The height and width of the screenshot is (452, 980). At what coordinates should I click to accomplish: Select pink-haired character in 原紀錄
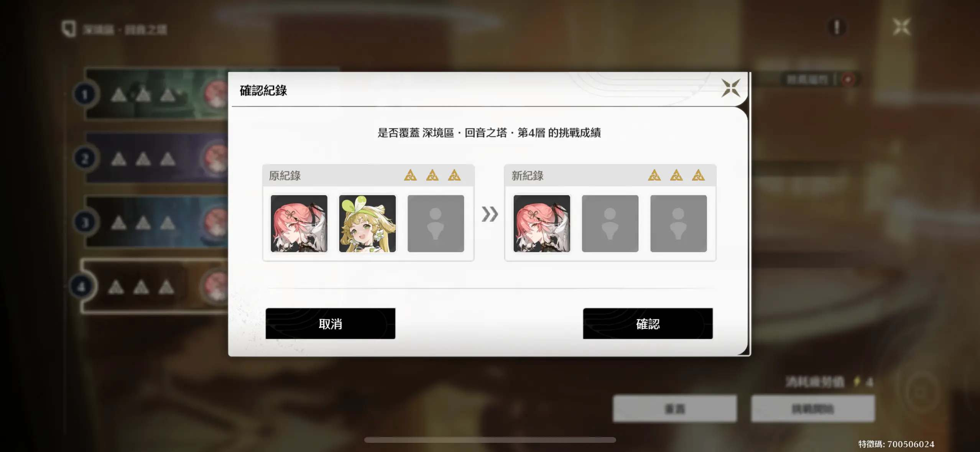pos(299,224)
